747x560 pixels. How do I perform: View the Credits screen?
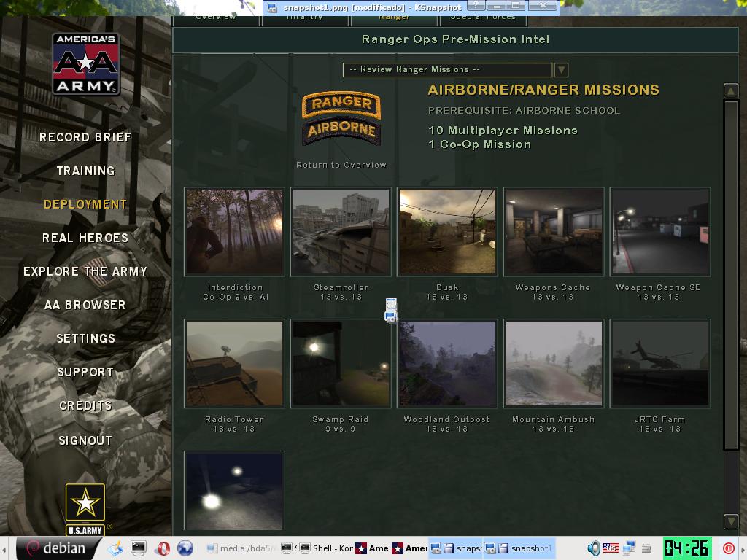point(86,405)
